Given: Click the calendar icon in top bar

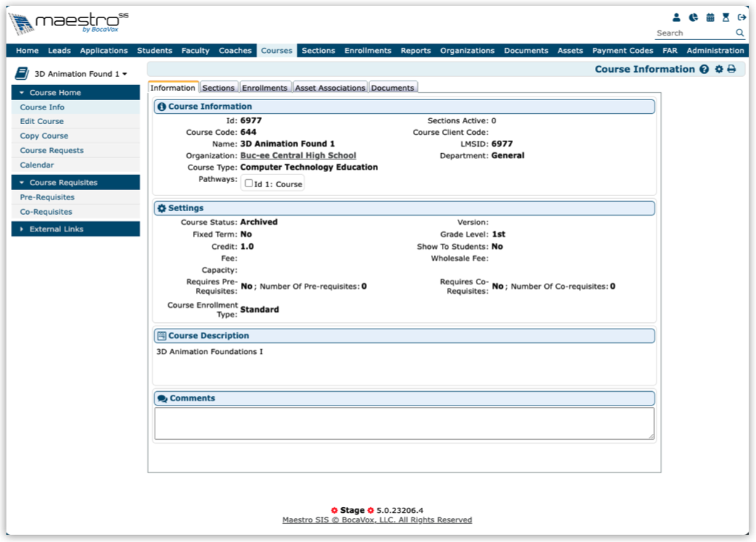Looking at the screenshot, I should (x=710, y=17).
